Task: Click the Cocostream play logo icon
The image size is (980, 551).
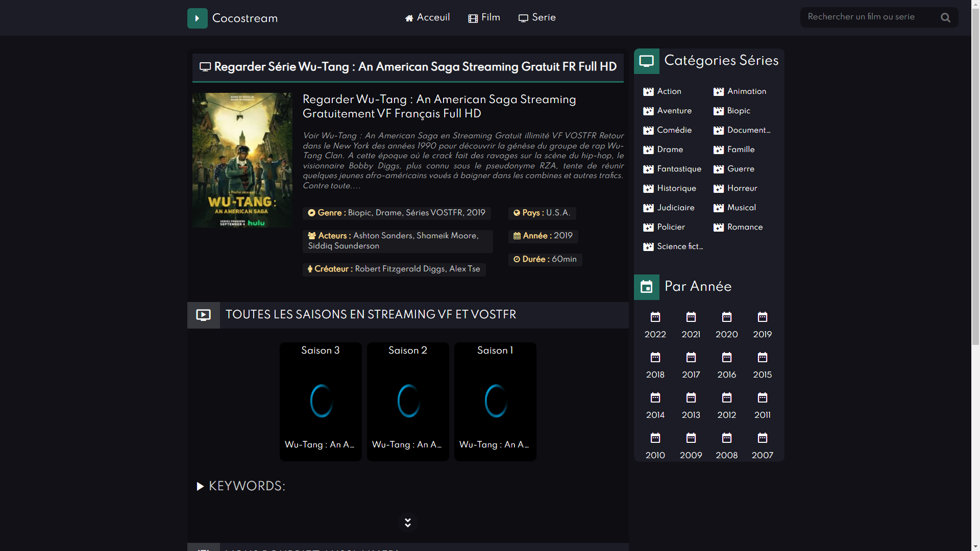Action: (x=197, y=18)
